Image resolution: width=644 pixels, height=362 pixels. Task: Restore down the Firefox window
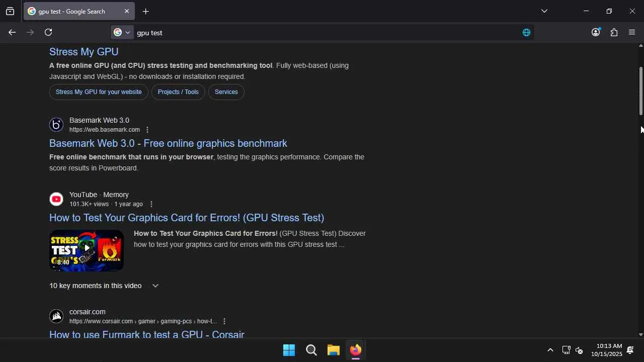(609, 11)
